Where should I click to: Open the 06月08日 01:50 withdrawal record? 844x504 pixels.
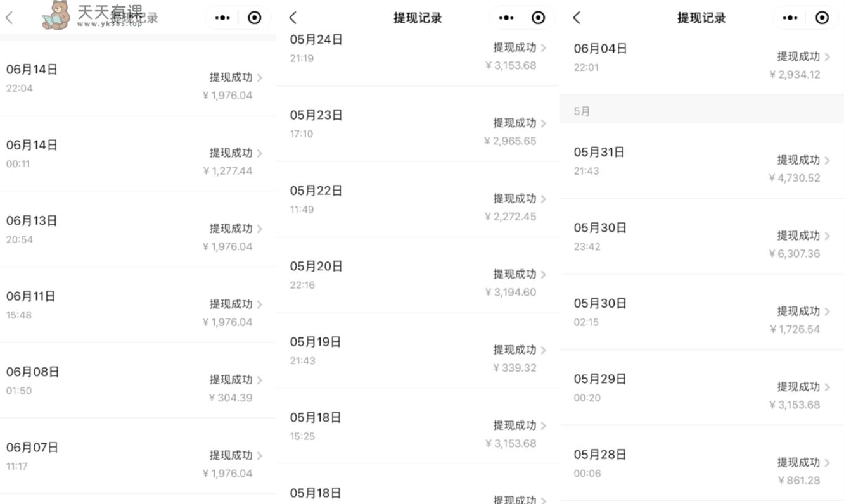point(138,381)
